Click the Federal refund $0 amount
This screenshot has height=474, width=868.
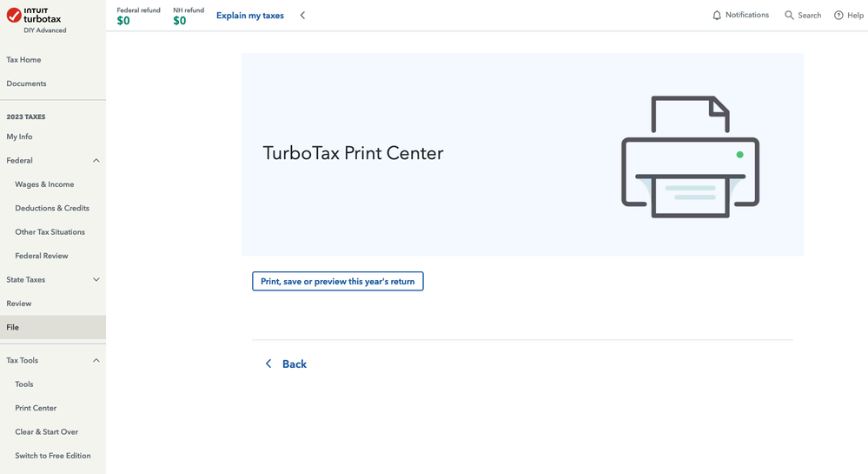(x=123, y=21)
